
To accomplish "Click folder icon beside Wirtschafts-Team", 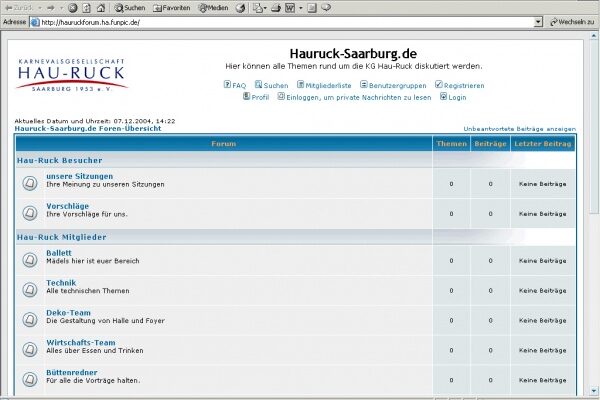I will (x=29, y=349).
